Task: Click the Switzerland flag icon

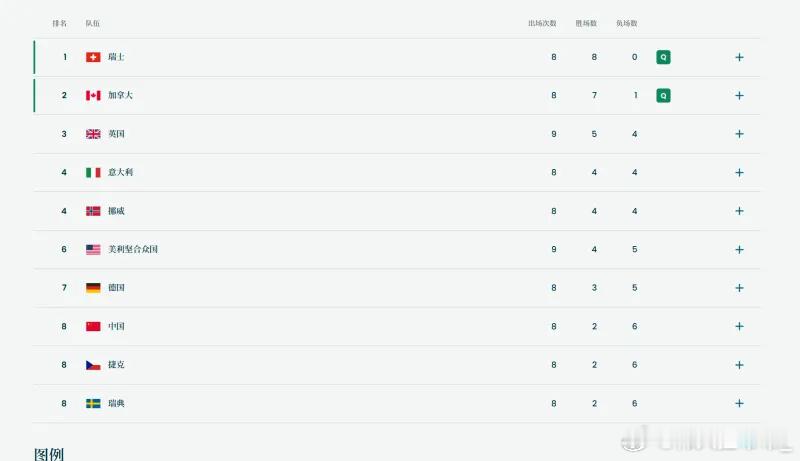Action: (93, 57)
